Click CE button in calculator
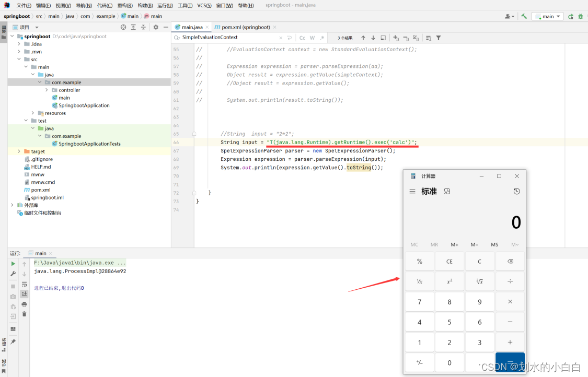Screen dimensions: 588x377 [x=449, y=262]
